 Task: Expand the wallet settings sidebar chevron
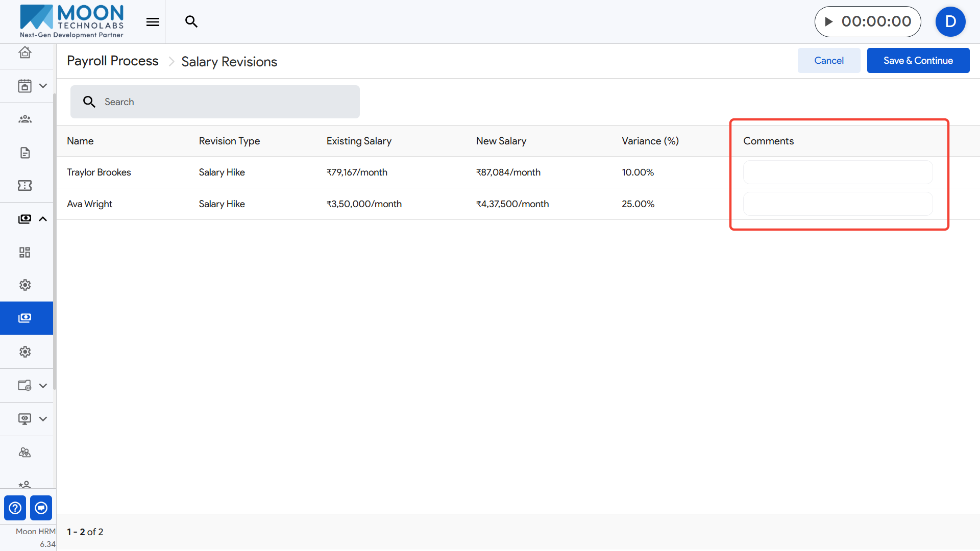43,386
